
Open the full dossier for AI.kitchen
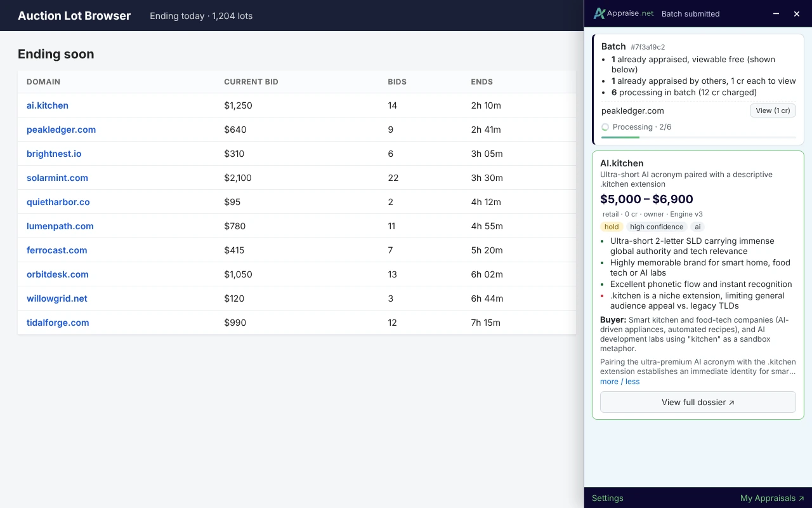pos(698,402)
